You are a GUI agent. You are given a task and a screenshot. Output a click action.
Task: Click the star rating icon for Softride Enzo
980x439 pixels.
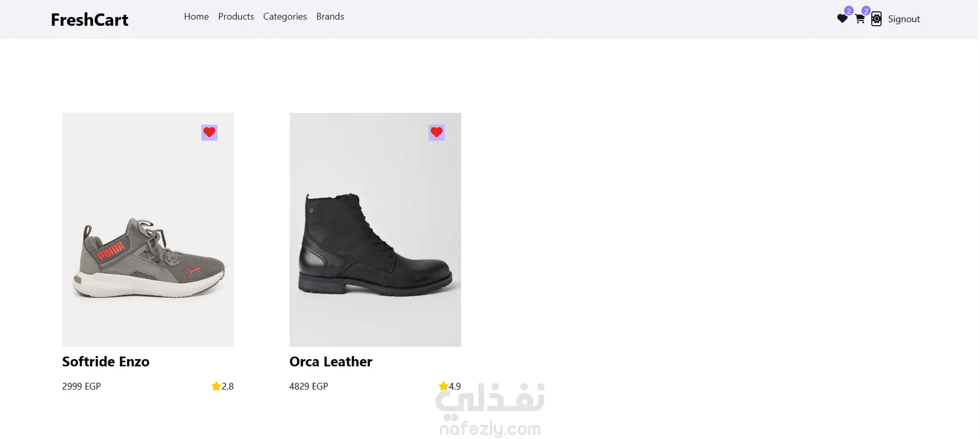pos(216,386)
